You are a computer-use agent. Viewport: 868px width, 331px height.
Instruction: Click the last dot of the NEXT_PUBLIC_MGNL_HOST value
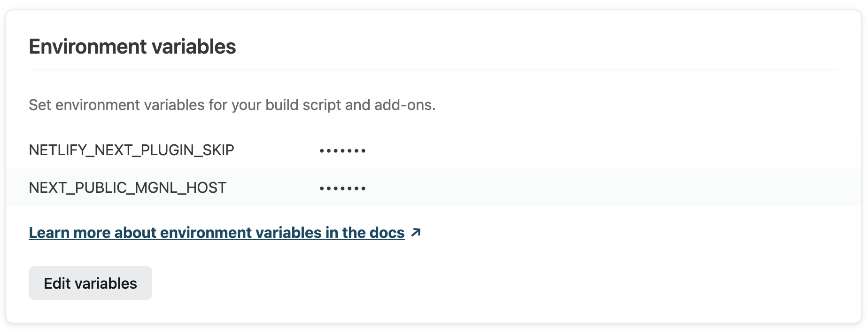point(364,189)
